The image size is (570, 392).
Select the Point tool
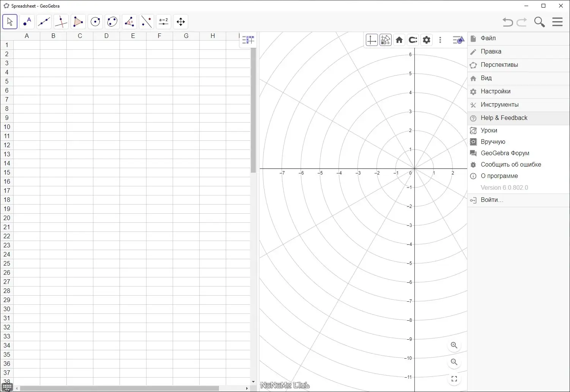tap(27, 22)
